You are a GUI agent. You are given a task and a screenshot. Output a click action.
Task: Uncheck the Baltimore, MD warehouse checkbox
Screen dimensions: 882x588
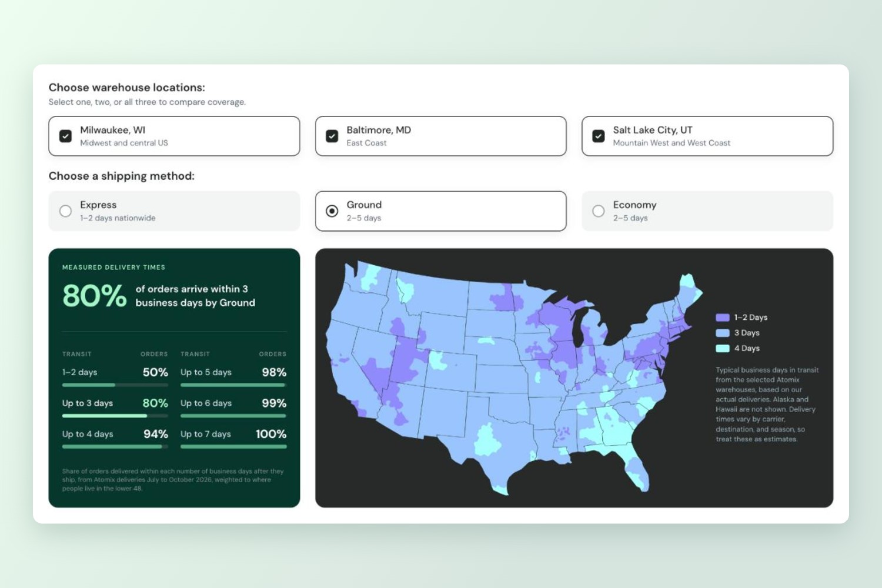332,136
